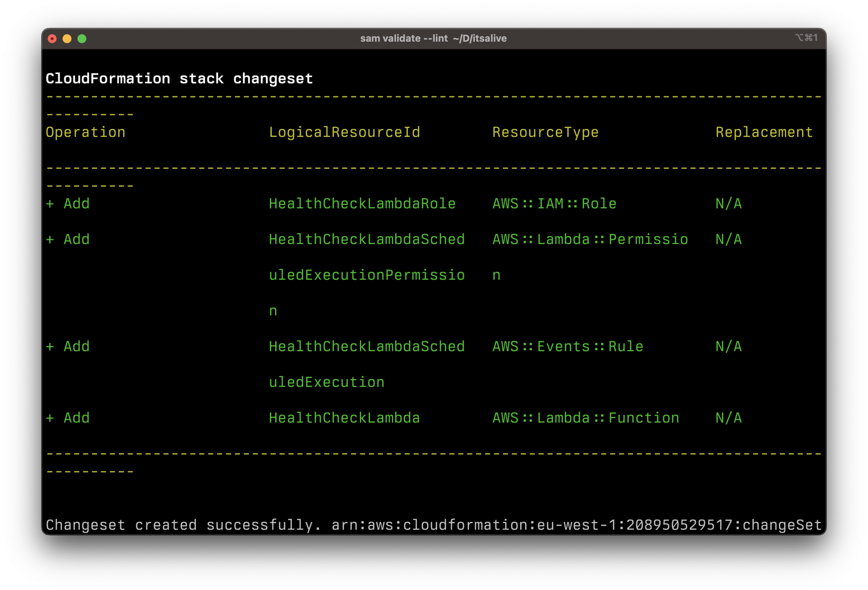Click N/A in the AWS::Lambda::Function row
The image size is (868, 590).
[729, 418]
